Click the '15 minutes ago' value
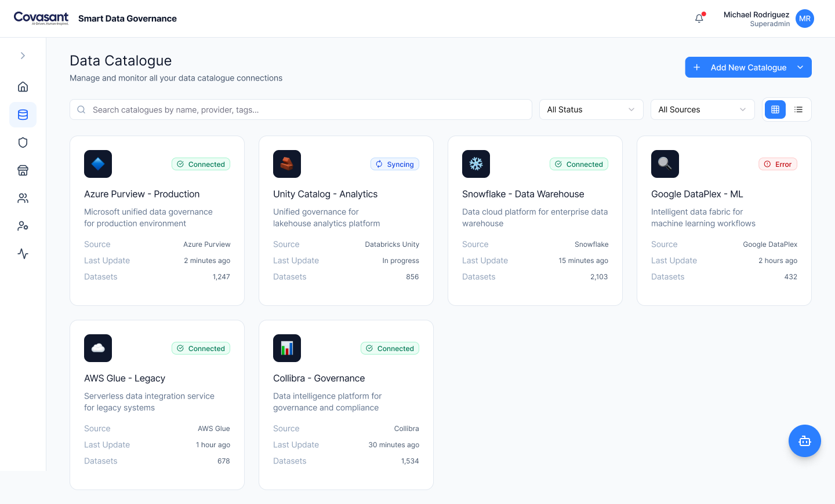 [x=583, y=261]
